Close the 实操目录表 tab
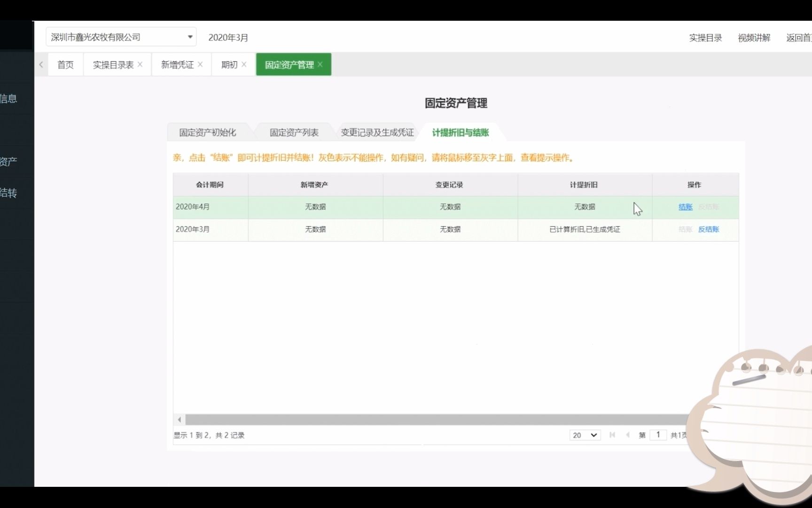The height and width of the screenshot is (508, 812). point(140,64)
